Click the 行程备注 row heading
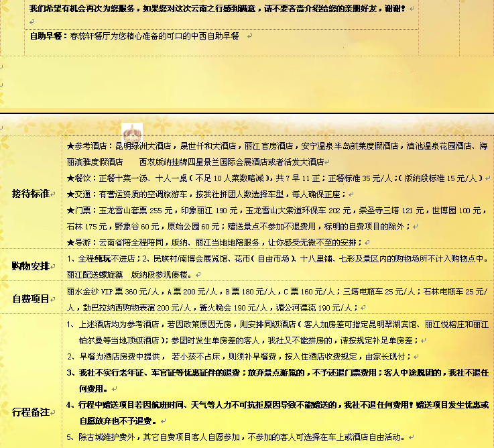Image resolution: width=494 pixels, height=448 pixels. [x=31, y=412]
